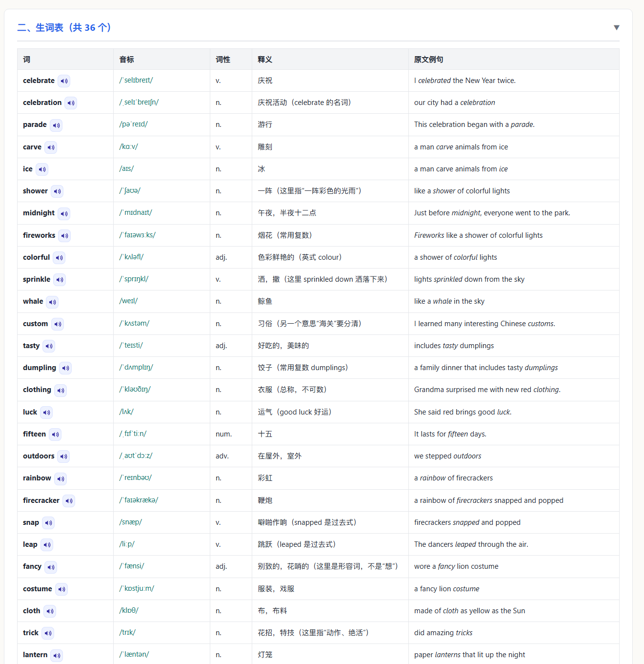Play pronunciation of carve

coord(51,147)
